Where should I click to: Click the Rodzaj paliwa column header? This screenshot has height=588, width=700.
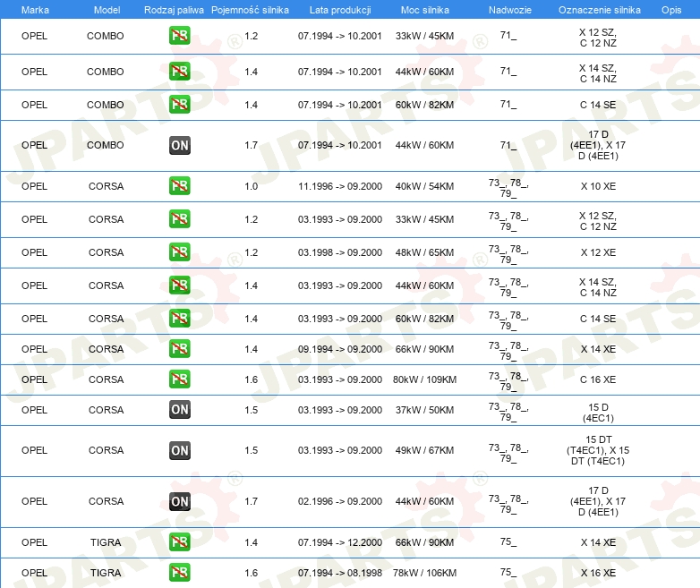(174, 10)
